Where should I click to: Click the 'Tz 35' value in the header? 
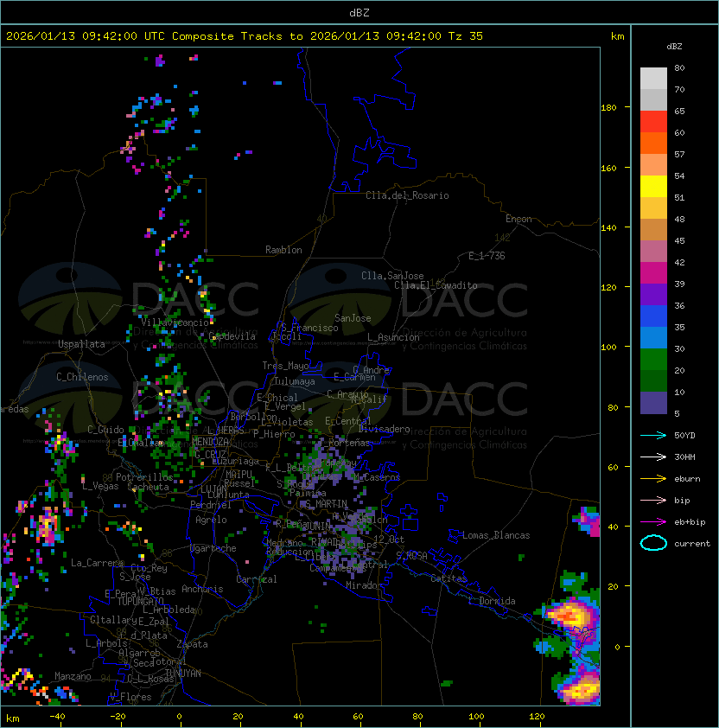(466, 36)
